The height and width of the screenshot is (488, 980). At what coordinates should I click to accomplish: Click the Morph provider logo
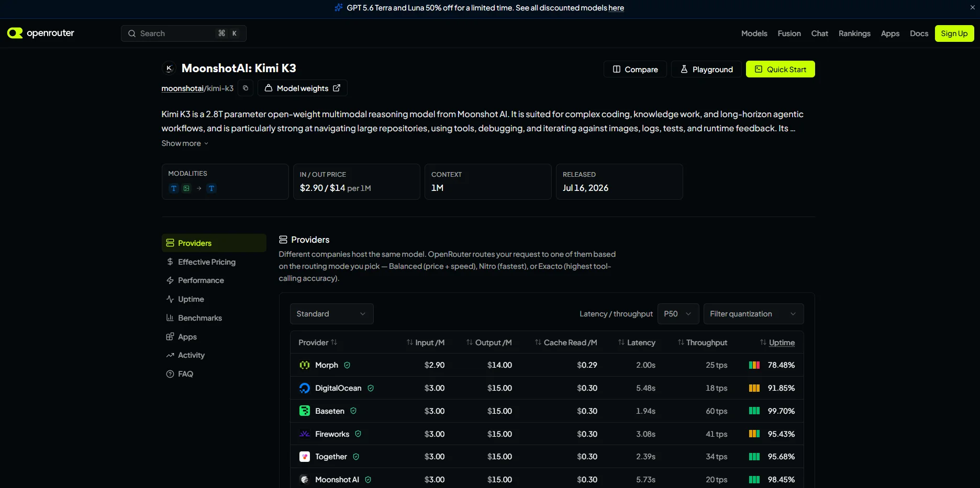305,365
